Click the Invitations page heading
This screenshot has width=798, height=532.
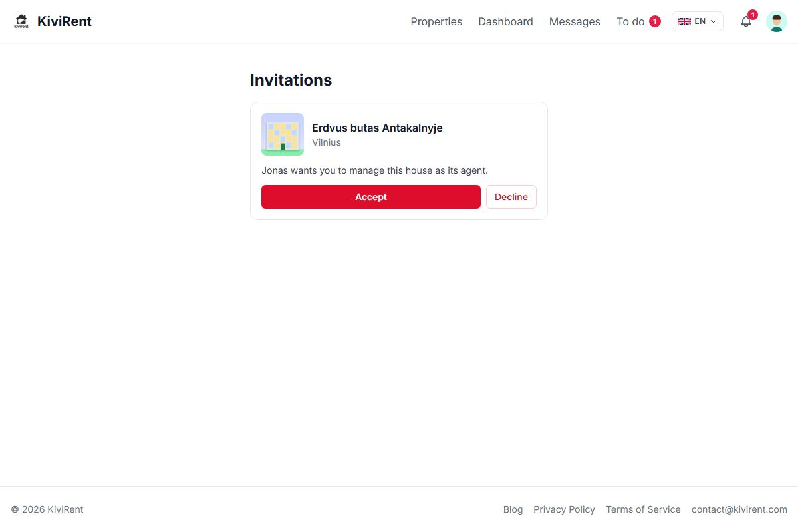click(291, 80)
